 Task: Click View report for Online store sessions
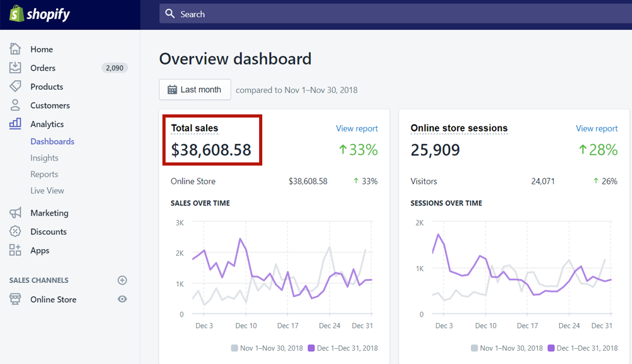[x=597, y=128]
